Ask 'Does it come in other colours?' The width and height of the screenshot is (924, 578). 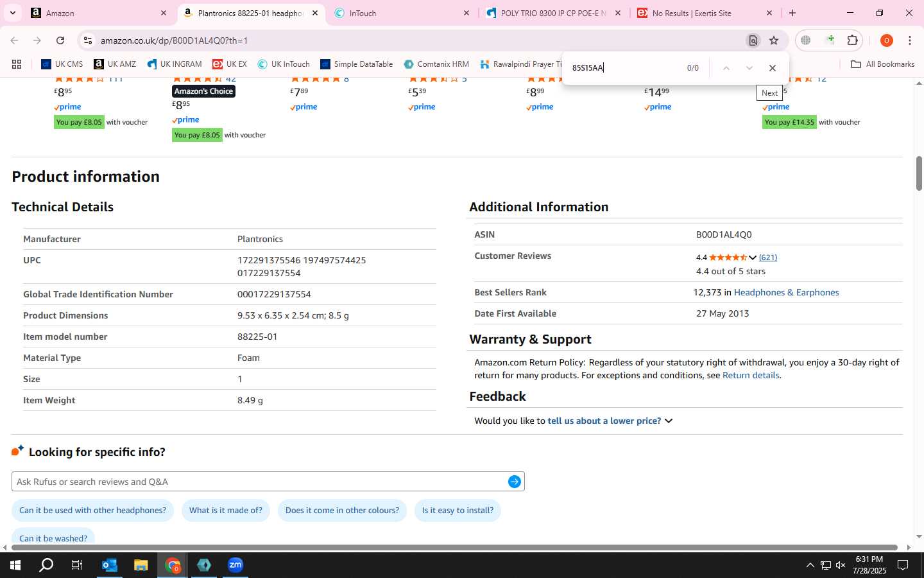tap(342, 511)
